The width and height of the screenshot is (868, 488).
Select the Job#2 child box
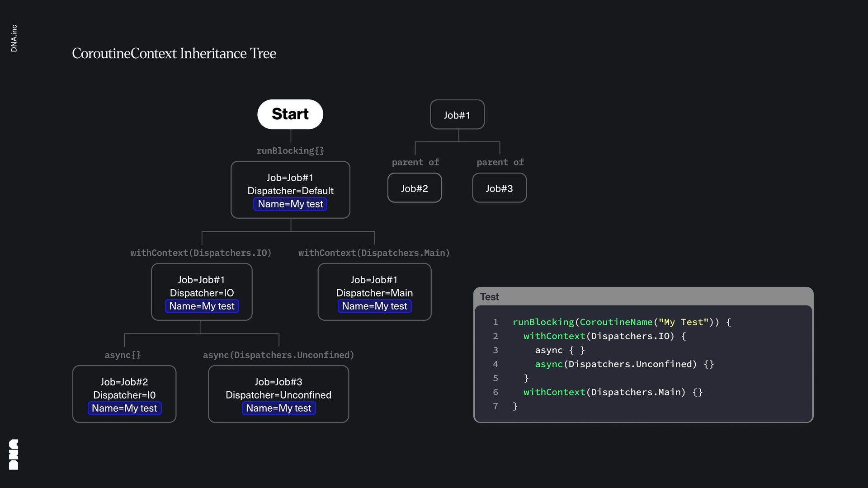414,188
